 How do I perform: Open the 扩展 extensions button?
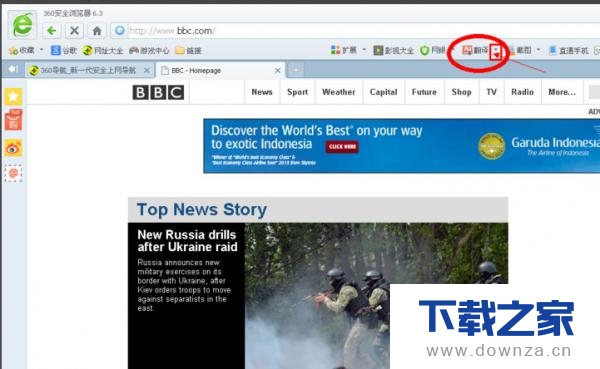(344, 50)
